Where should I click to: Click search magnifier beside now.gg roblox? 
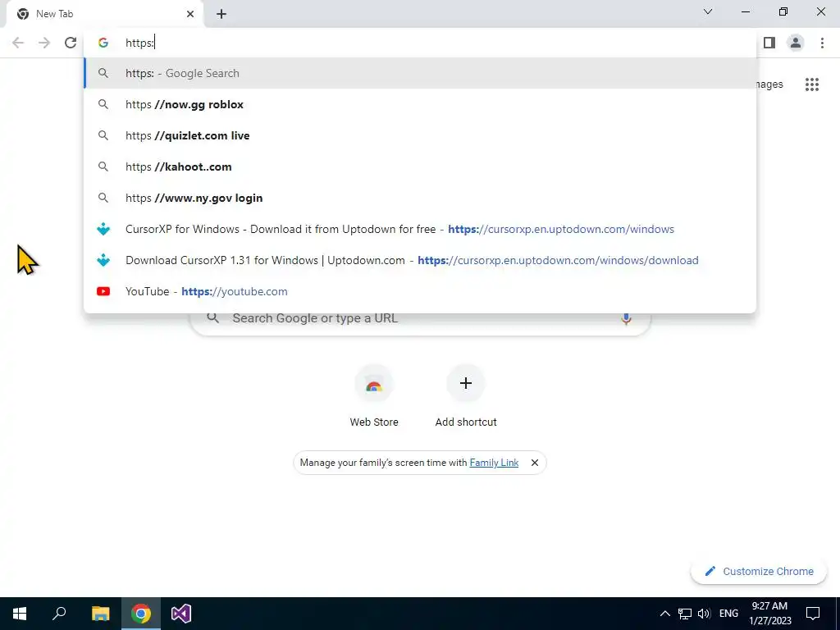tap(103, 104)
